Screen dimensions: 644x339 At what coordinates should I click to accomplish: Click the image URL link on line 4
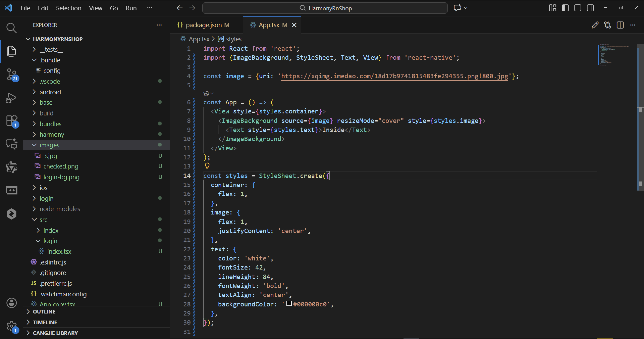(395, 76)
